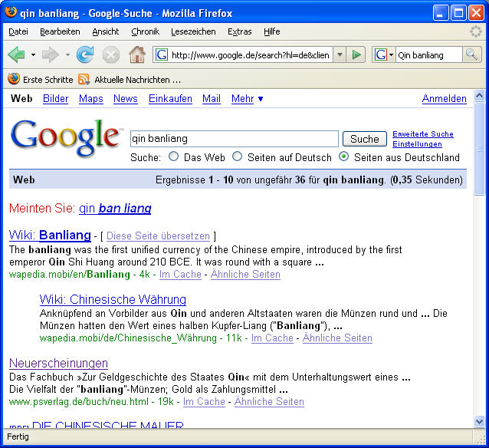
Task: Click the Fertig status bar text
Action: click(x=18, y=436)
